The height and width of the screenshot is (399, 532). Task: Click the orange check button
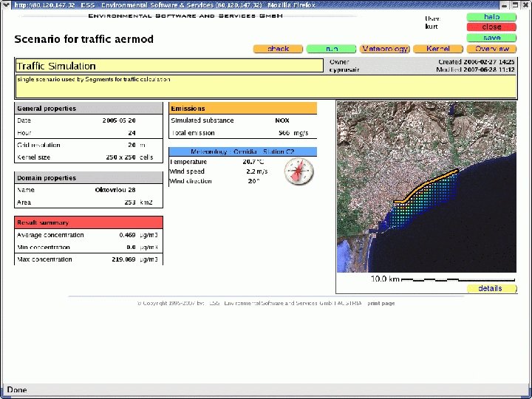coord(278,49)
